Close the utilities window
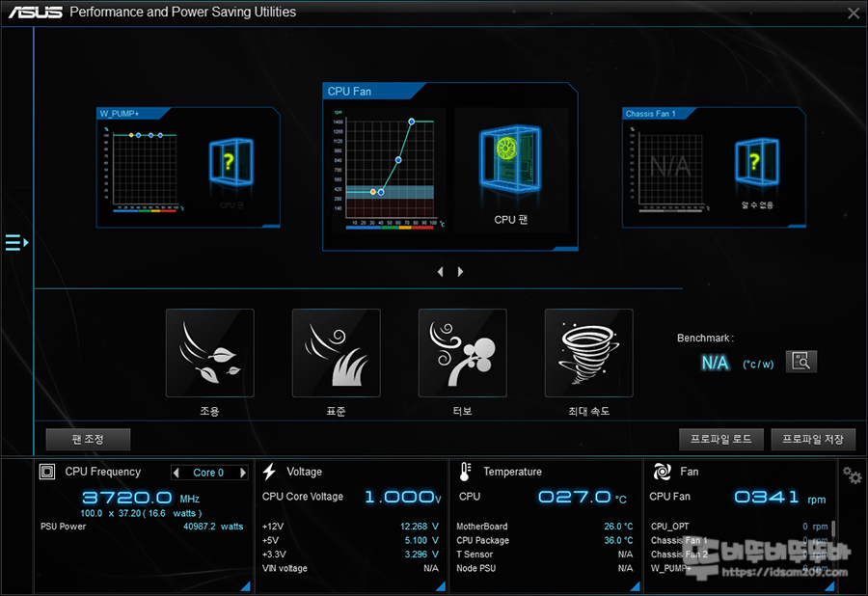The image size is (868, 596). [854, 14]
